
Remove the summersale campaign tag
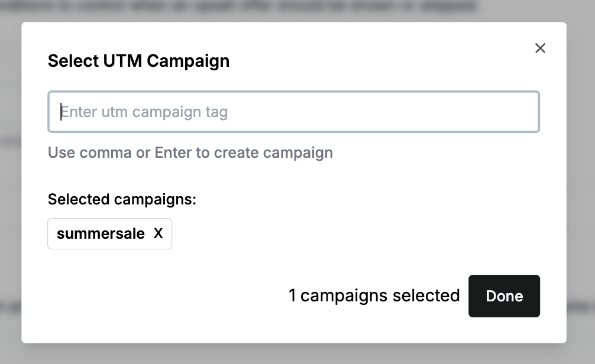pyautogui.click(x=158, y=234)
